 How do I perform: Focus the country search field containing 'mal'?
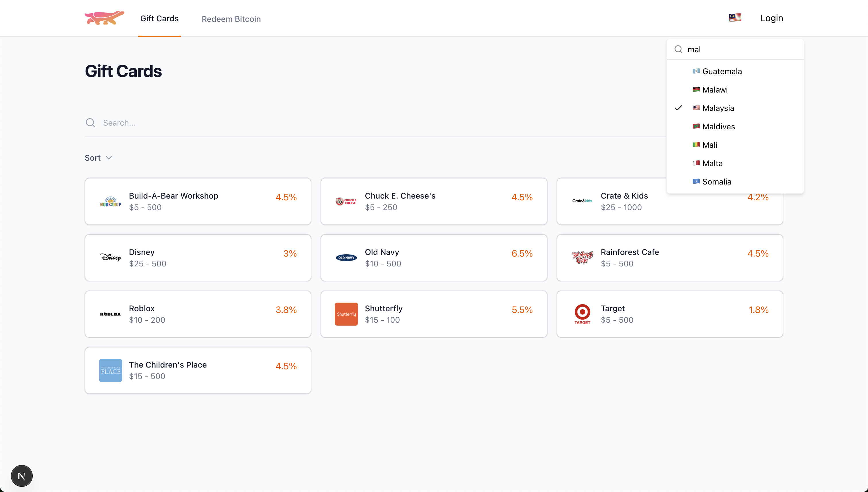[x=735, y=49]
